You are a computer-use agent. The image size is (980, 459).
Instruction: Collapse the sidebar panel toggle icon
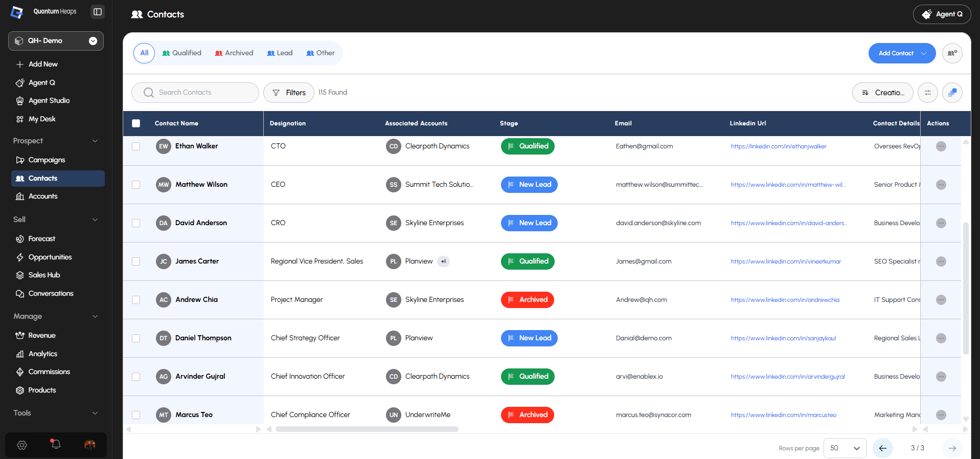pyautogui.click(x=98, y=12)
